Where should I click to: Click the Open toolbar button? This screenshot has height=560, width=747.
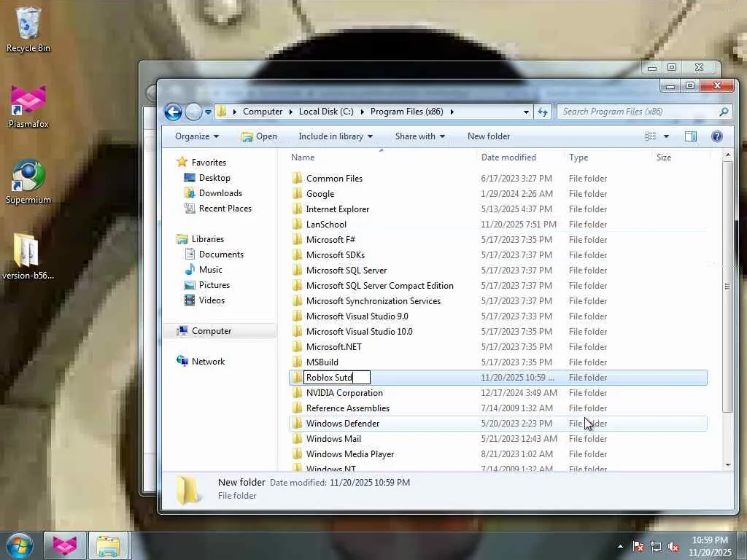[259, 136]
